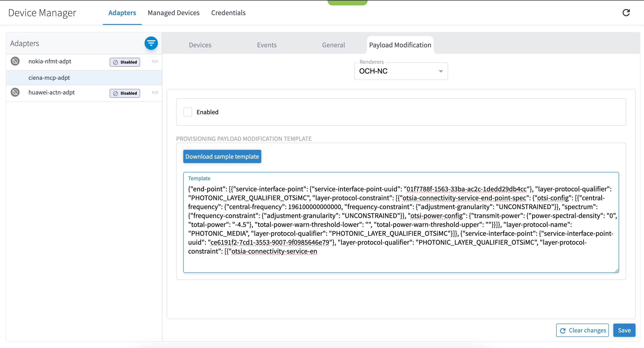Enable the Payload Modification checkbox

pyautogui.click(x=187, y=112)
